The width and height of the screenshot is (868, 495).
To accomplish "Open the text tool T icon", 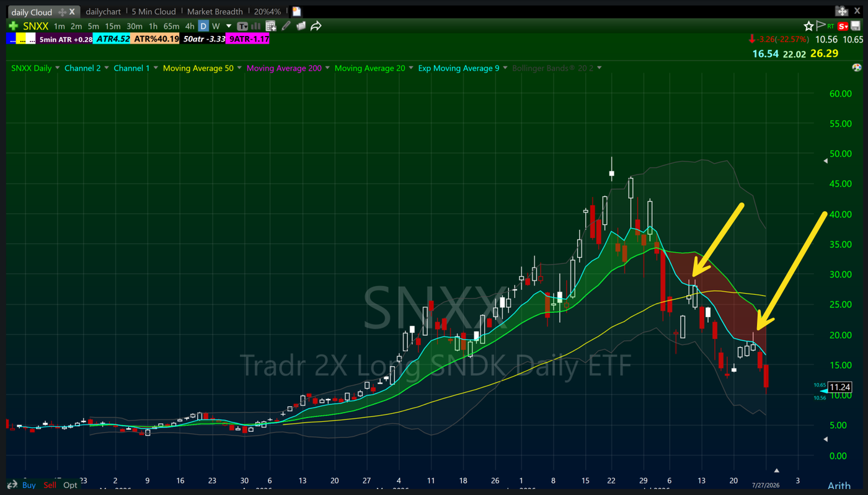I will point(242,26).
